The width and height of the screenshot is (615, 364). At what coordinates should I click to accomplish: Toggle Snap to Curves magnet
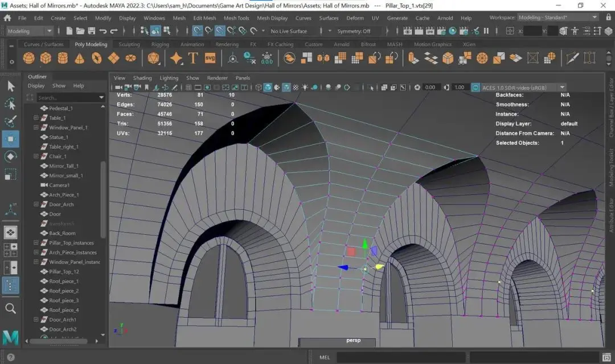pyautogui.click(x=208, y=31)
